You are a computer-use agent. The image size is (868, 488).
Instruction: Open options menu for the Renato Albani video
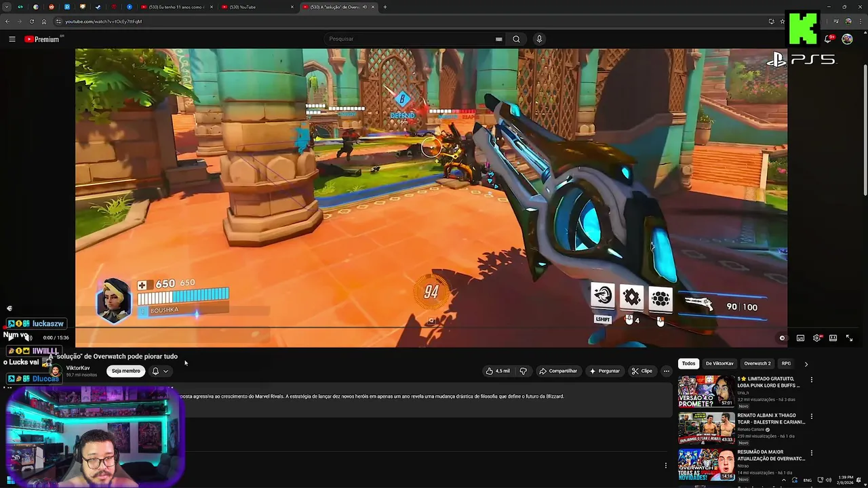811,416
